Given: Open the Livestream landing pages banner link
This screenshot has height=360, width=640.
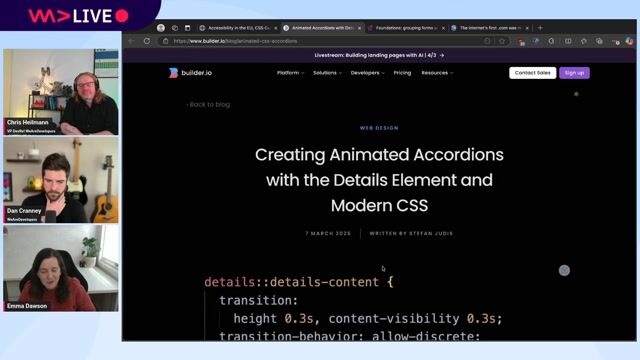Looking at the screenshot, I should [379, 55].
